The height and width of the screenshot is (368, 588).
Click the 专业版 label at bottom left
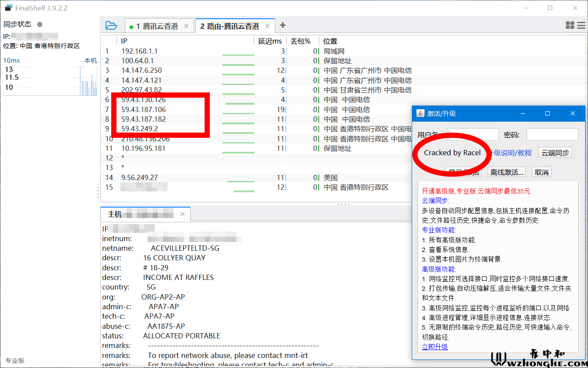[x=15, y=361]
